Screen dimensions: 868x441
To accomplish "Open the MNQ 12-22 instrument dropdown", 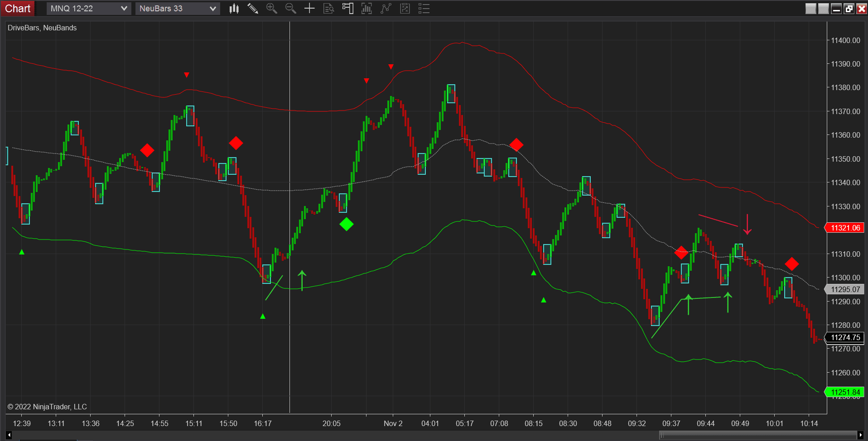I will click(89, 9).
